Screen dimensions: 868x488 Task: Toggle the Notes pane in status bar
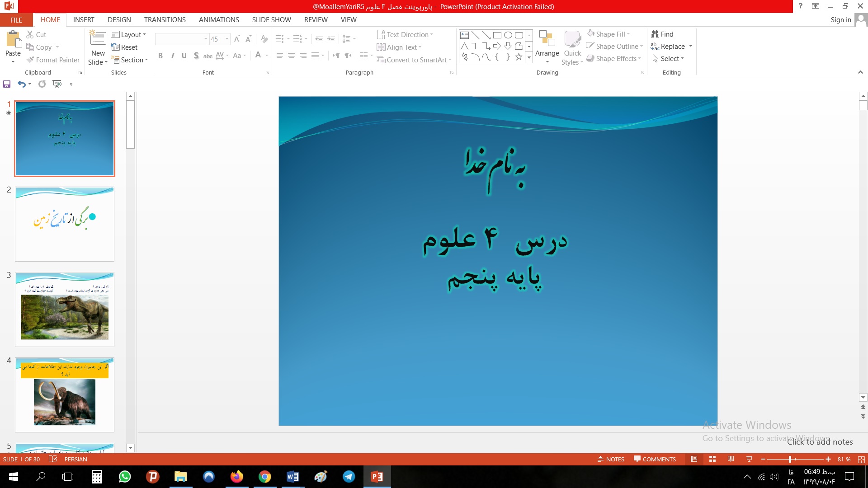[x=611, y=459]
